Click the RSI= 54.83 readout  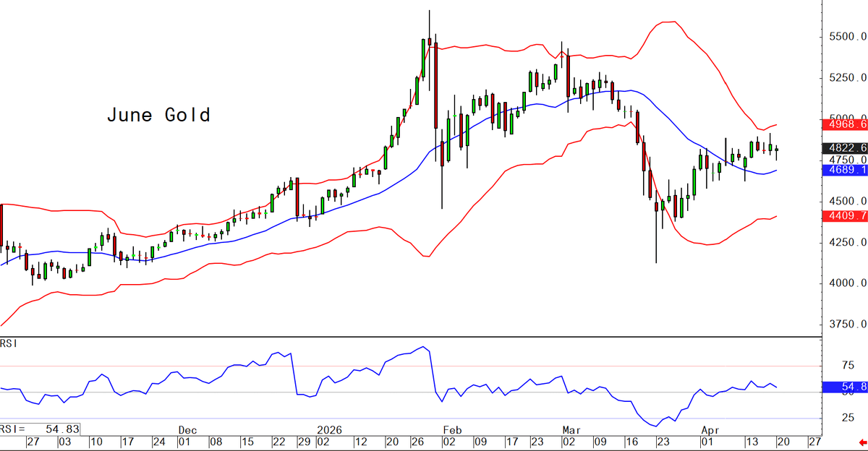point(41,429)
